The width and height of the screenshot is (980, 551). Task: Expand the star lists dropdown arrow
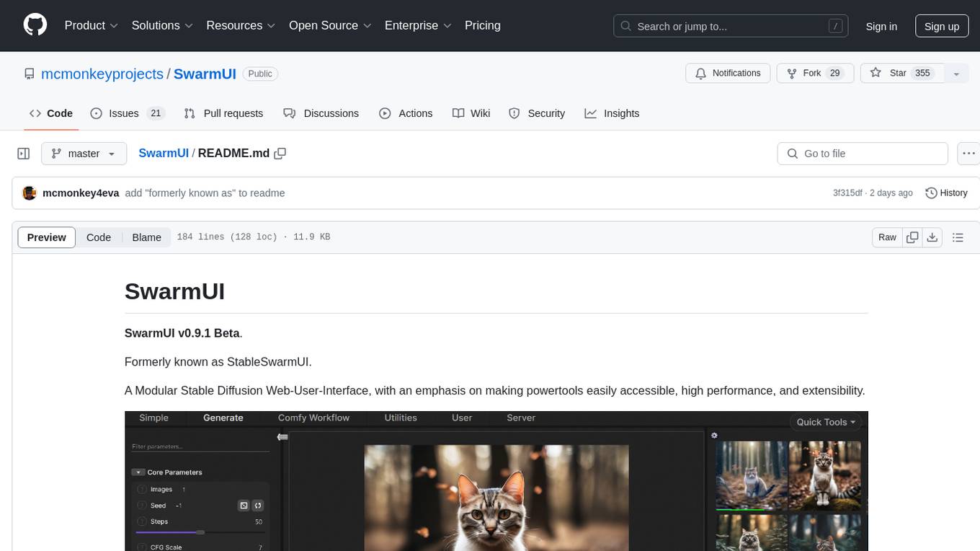[x=956, y=74]
